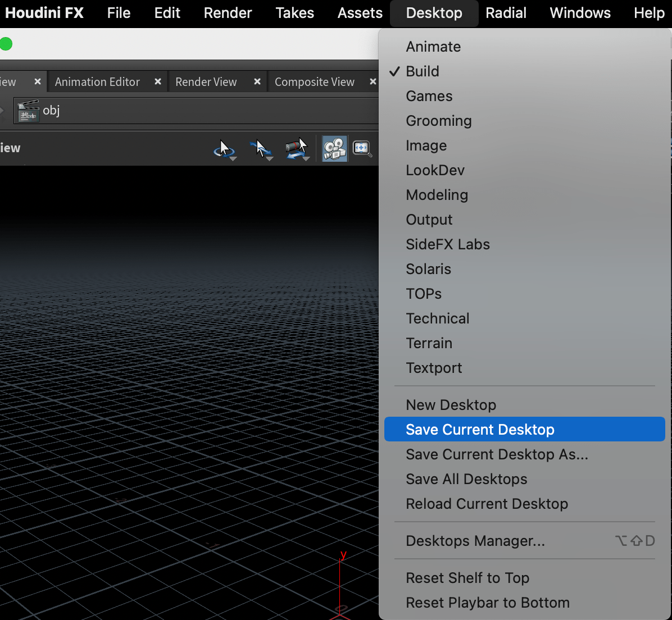Screen dimensions: 672x620
Task: Choose Save Current Desktop As...
Action: 525,454
